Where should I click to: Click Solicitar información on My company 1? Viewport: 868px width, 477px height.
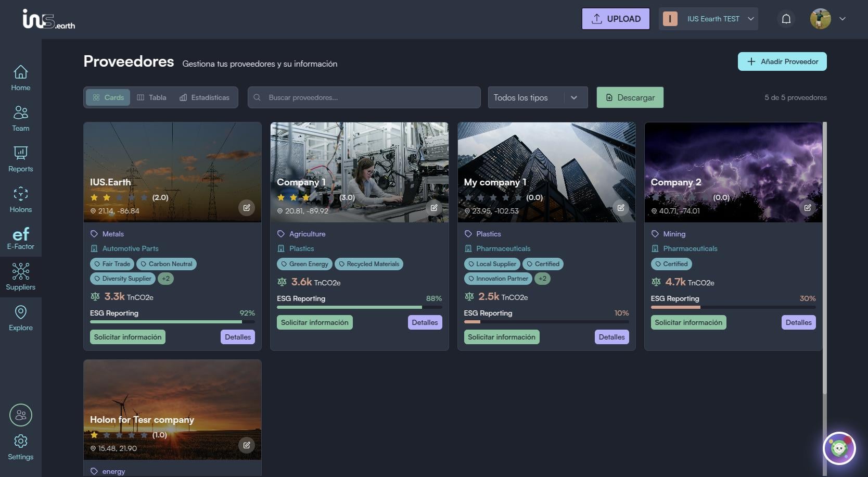[x=502, y=337]
